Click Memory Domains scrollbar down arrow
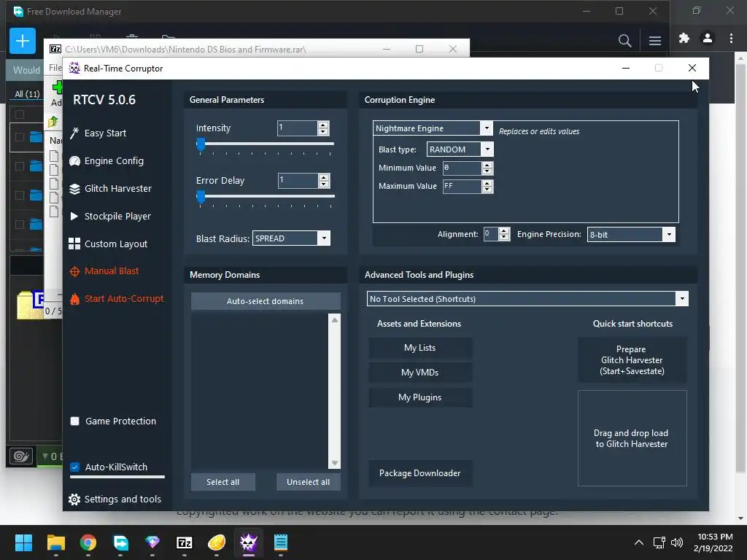 coord(334,463)
